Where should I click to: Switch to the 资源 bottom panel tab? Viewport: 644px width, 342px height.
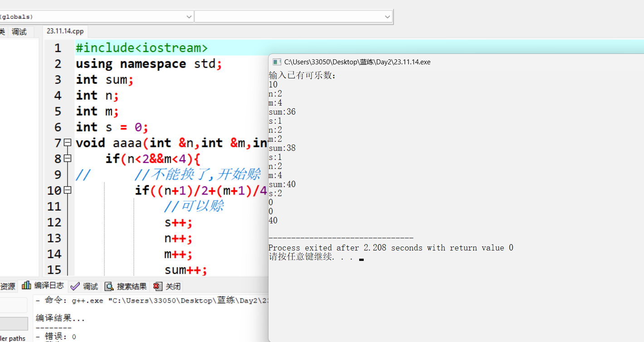pyautogui.click(x=8, y=286)
